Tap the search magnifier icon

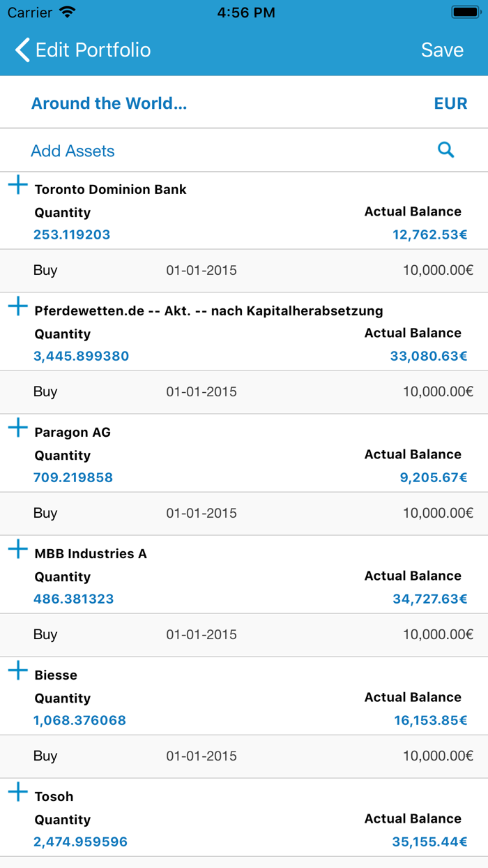[x=445, y=150]
